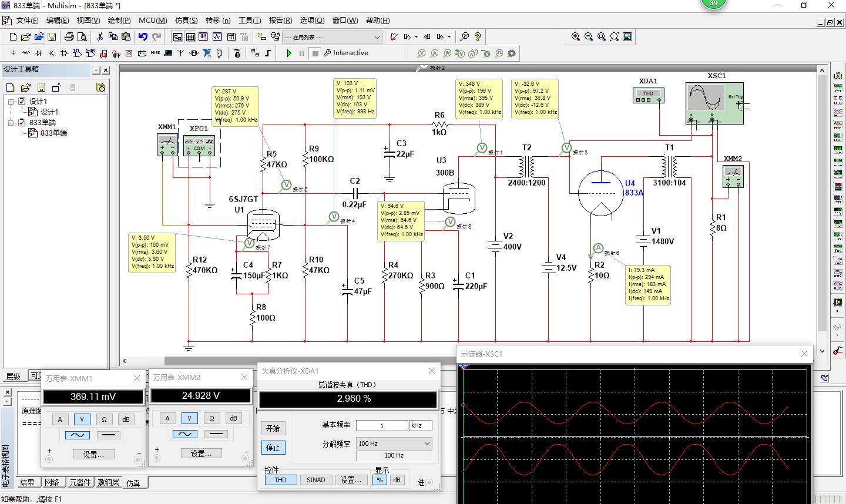Run the simulation with the green play icon
The height and width of the screenshot is (504, 846).
[289, 53]
